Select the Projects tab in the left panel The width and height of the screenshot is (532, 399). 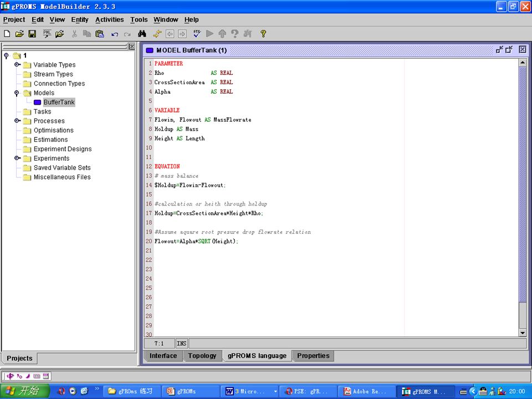(x=19, y=359)
